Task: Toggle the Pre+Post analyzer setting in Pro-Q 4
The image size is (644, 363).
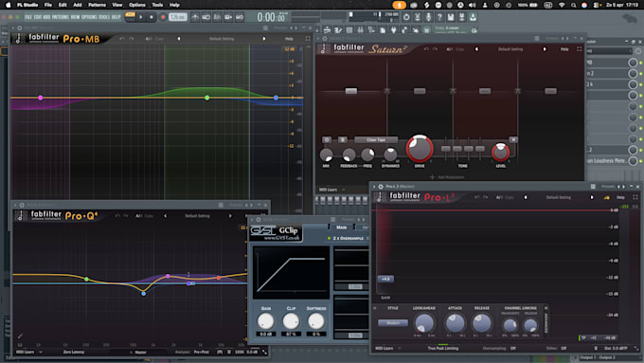Action: pos(202,352)
